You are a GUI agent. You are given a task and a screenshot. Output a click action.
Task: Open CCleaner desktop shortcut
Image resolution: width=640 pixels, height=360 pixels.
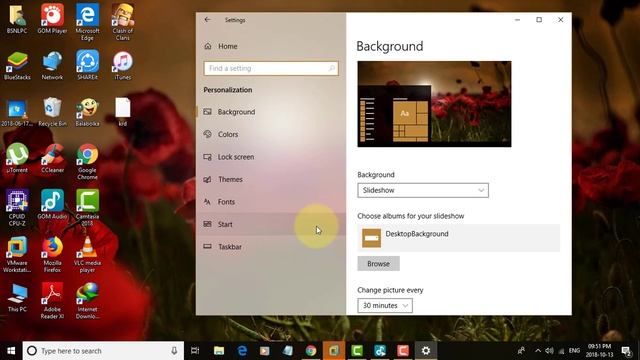coord(52,158)
